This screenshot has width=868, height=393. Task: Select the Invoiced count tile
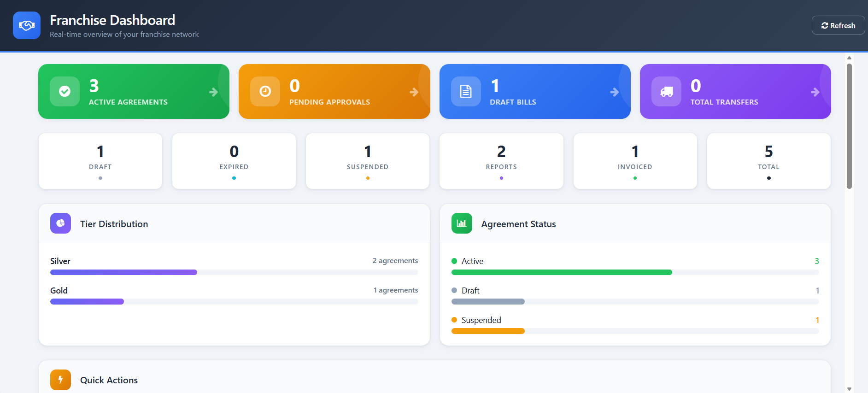(635, 161)
